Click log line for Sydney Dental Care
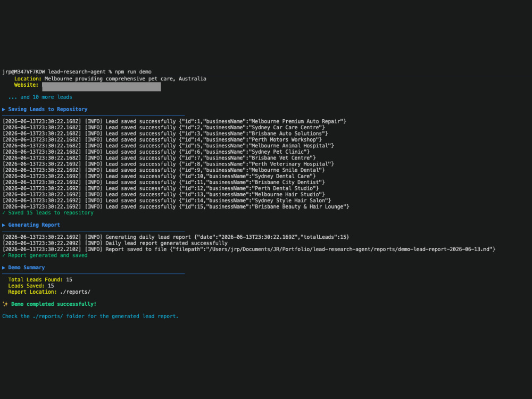Viewport: 532px width, 399px height. tap(159, 177)
